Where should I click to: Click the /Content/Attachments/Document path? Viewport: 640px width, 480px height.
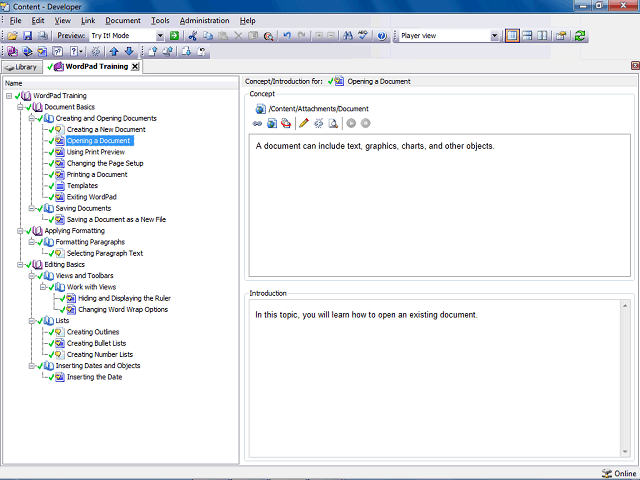pos(318,109)
